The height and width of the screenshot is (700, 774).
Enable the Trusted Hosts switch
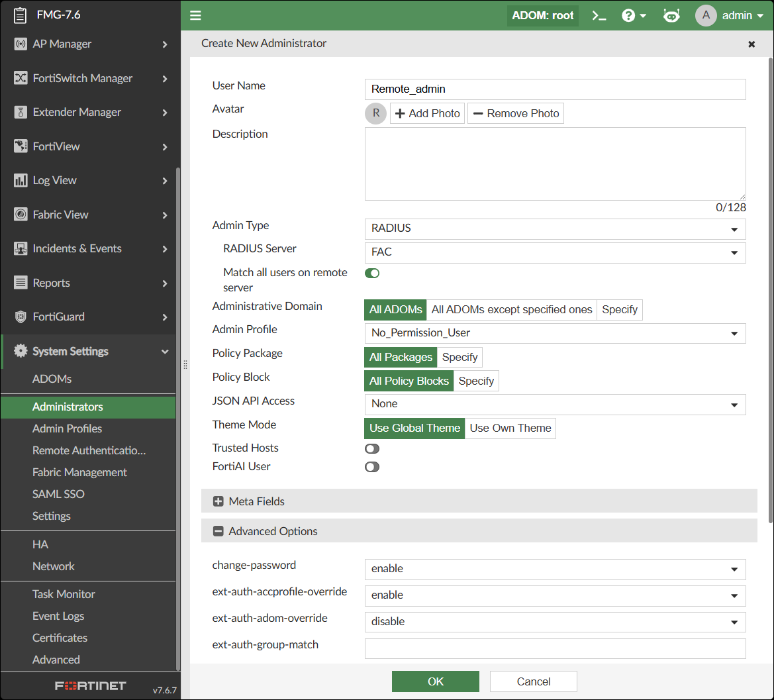pos(372,449)
